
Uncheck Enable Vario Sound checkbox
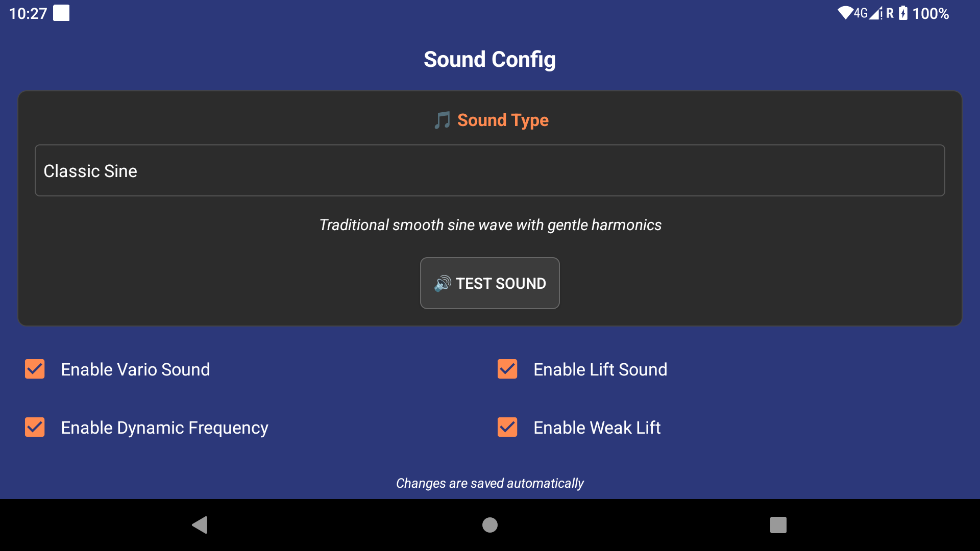point(35,369)
